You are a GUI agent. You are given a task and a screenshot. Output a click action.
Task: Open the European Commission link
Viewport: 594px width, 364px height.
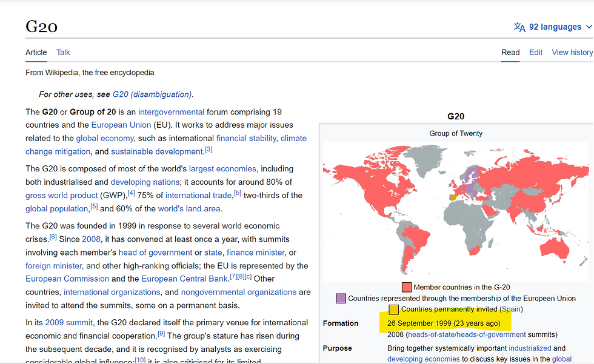tap(67, 279)
